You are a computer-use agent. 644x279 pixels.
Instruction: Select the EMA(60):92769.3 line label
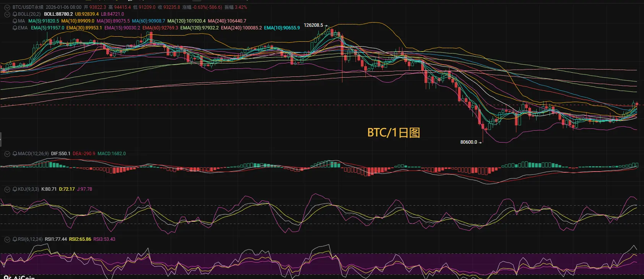pyautogui.click(x=160, y=28)
